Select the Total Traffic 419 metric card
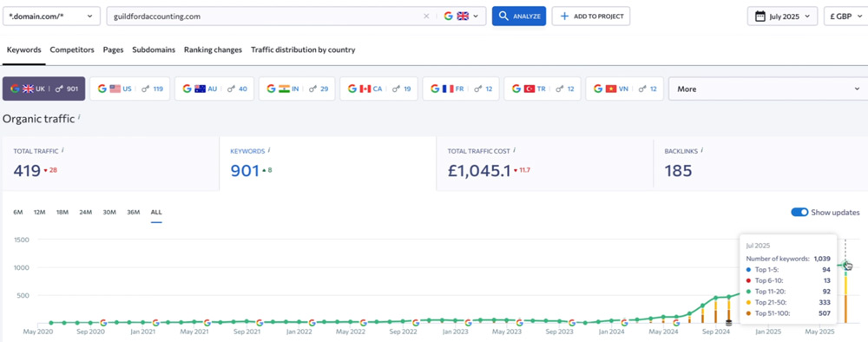This screenshot has height=342, width=868. click(x=111, y=164)
